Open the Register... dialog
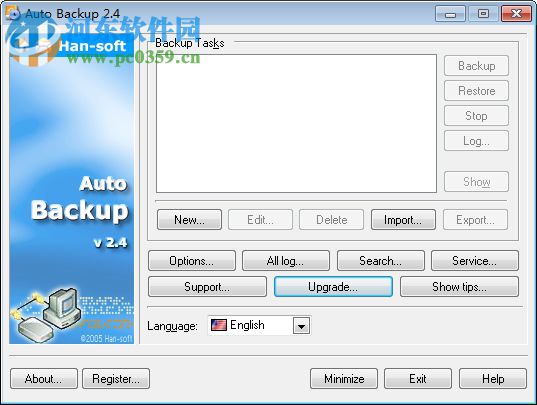 pos(116,379)
